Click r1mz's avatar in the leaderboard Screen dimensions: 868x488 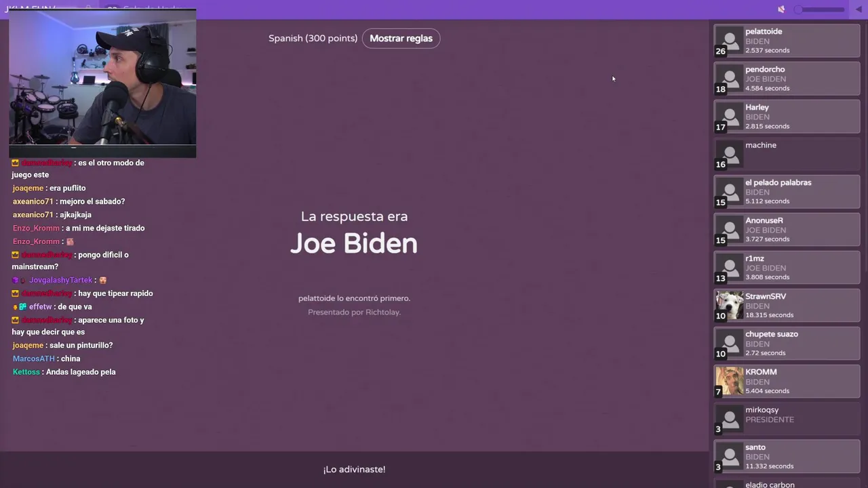pos(730,268)
